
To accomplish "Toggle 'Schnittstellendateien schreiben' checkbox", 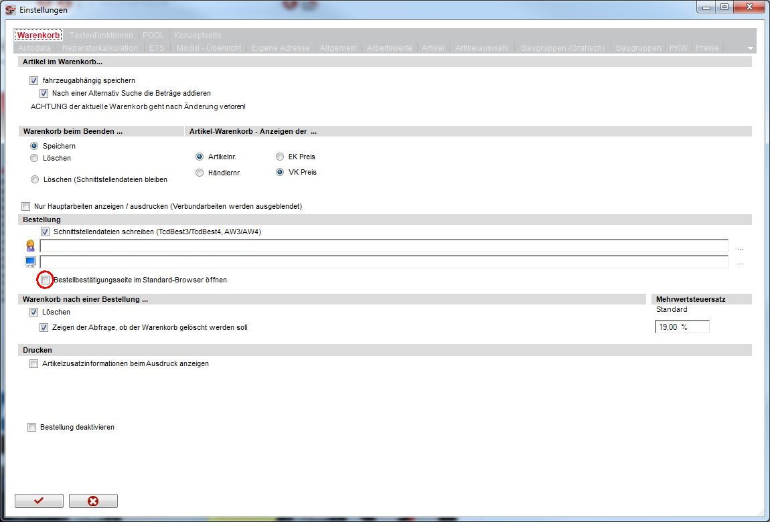I will (45, 232).
